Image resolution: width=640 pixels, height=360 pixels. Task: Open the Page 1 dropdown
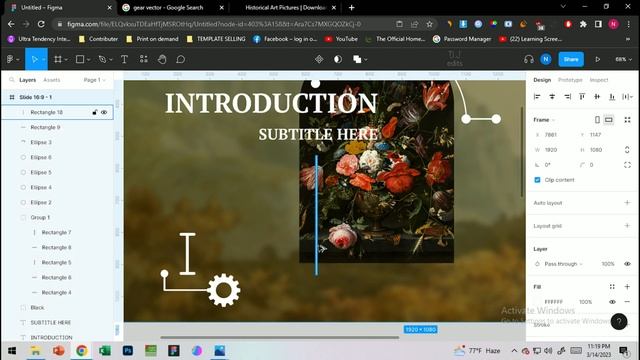click(x=94, y=80)
